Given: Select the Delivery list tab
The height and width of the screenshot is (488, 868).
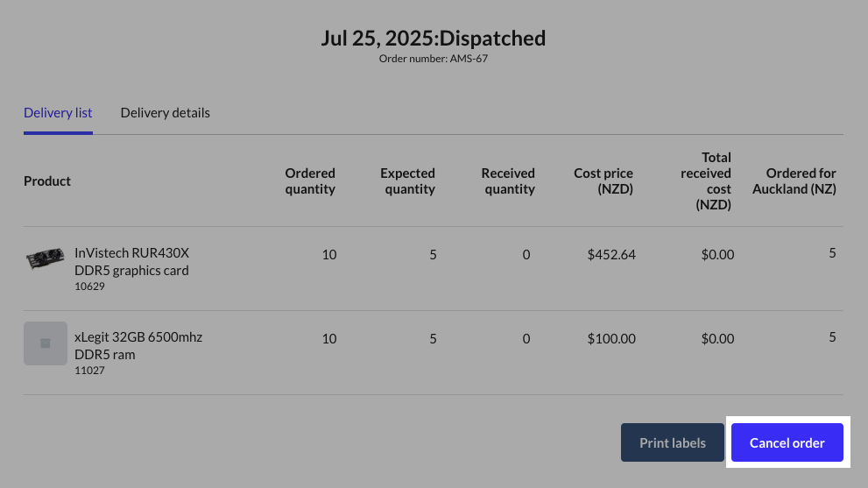Looking at the screenshot, I should [58, 113].
